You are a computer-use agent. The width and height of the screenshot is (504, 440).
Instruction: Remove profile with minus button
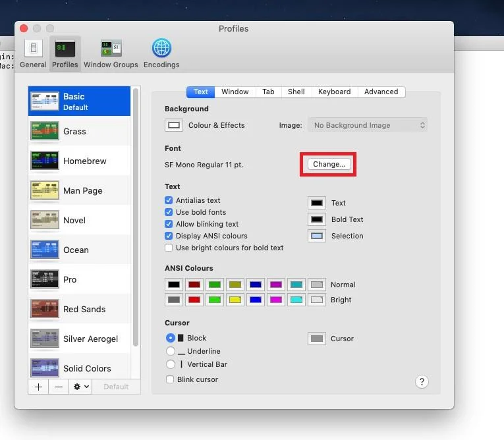[x=59, y=387]
